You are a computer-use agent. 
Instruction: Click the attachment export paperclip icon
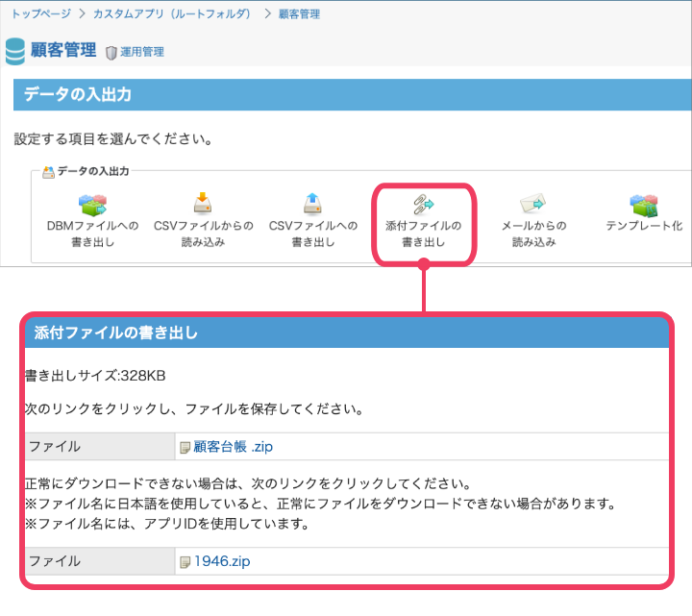(423, 205)
